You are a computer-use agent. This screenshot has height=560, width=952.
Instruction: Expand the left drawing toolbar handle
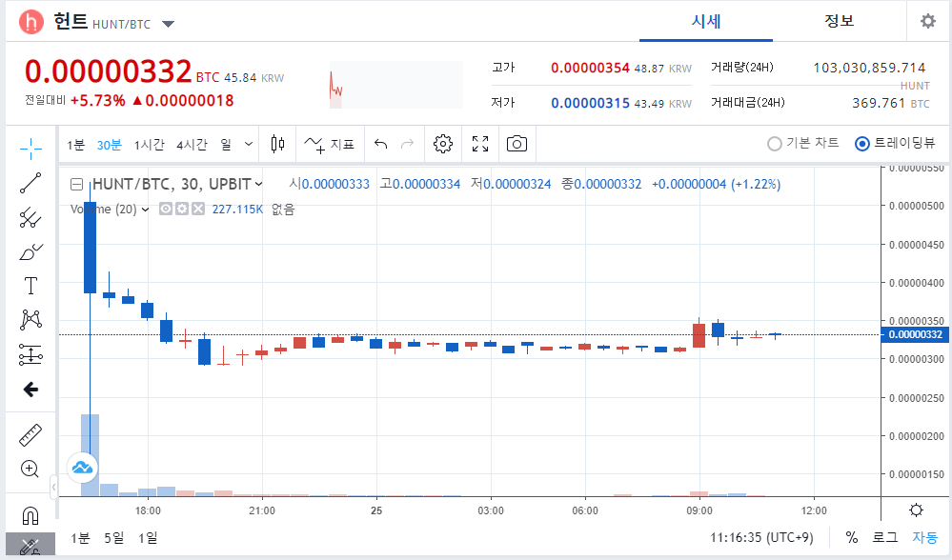[53, 487]
